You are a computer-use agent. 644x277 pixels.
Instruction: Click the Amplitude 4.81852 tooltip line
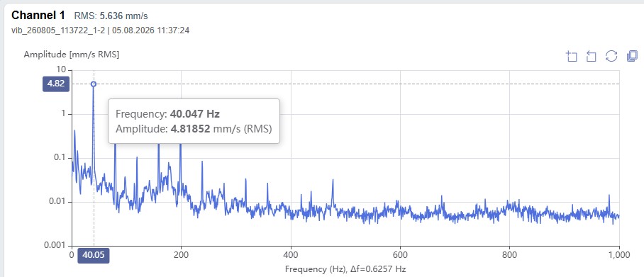point(194,129)
